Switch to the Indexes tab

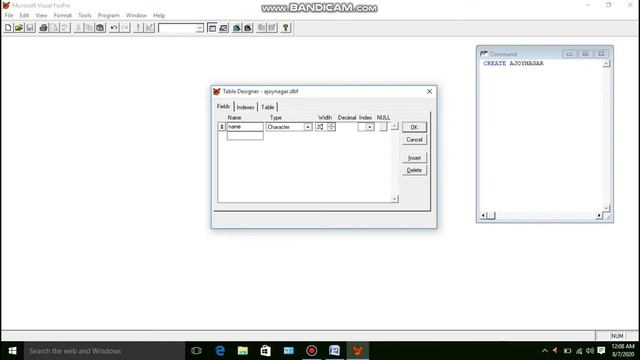click(245, 107)
